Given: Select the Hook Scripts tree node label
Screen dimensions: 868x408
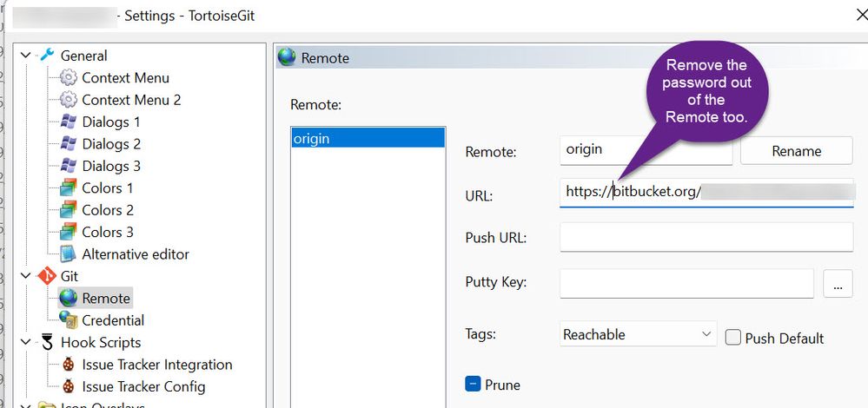Looking at the screenshot, I should [101, 342].
